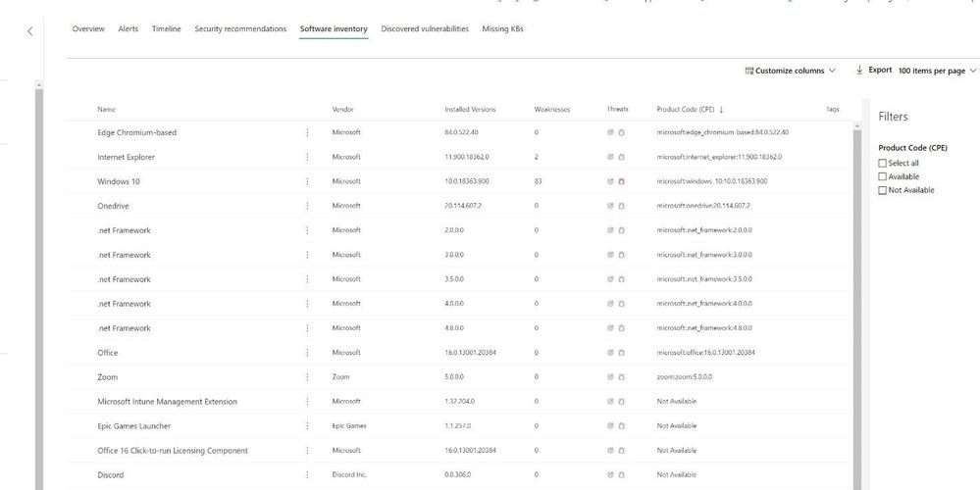Check the Not Available filter checkbox

tap(883, 190)
